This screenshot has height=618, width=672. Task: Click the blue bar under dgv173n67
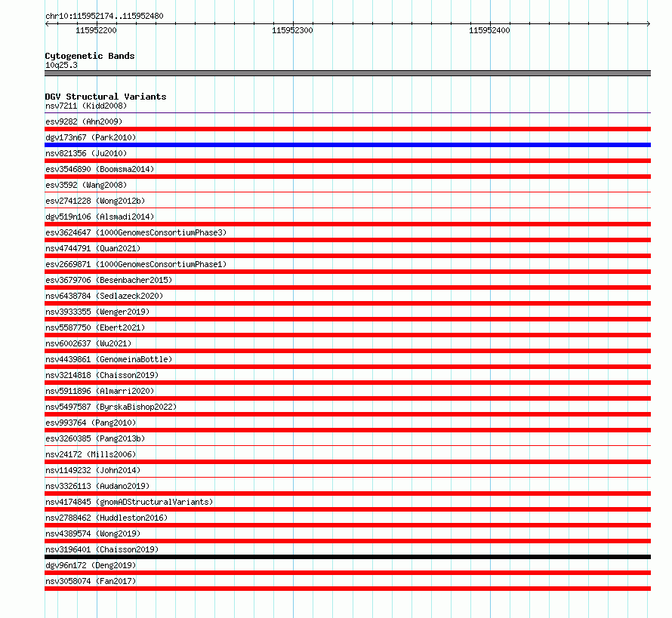[x=347, y=145]
